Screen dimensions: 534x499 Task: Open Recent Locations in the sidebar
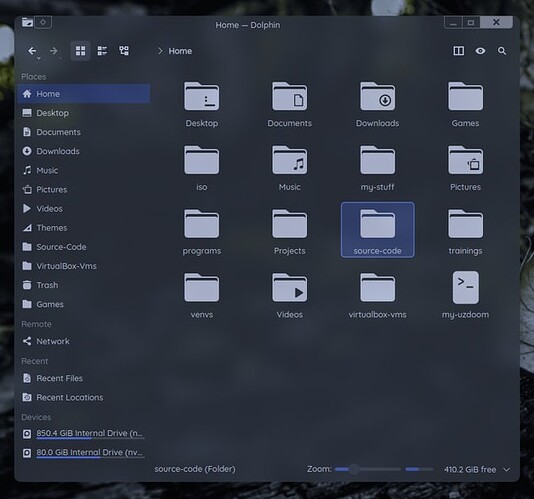tap(84, 397)
